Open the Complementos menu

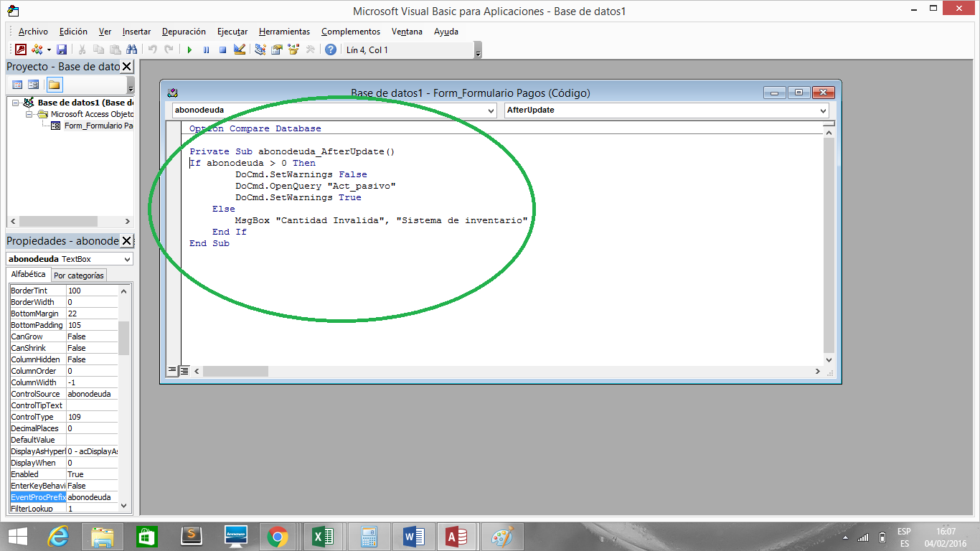click(x=351, y=32)
